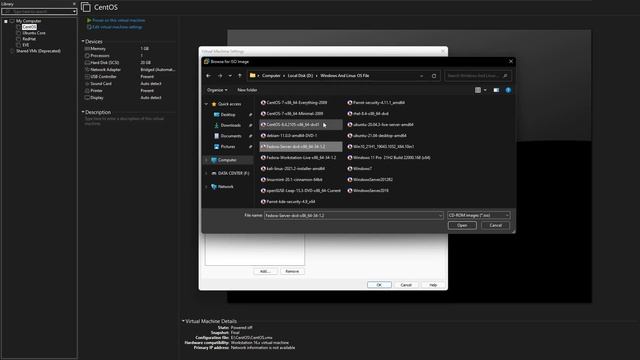Image resolution: width=640 pixels, height=360 pixels.
Task: Open the CD-ROM images file type dropdown
Action: coord(478,216)
